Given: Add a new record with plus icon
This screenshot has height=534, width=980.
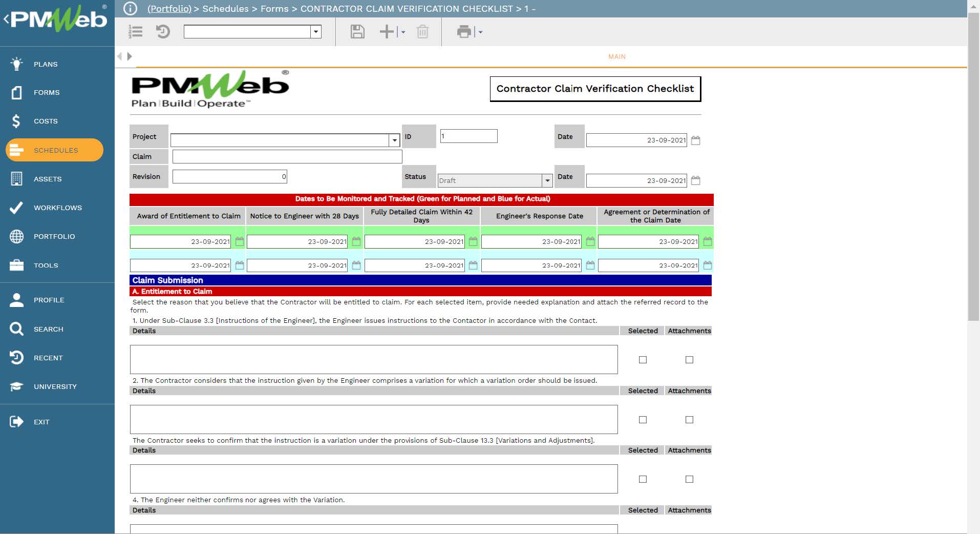Looking at the screenshot, I should (387, 32).
